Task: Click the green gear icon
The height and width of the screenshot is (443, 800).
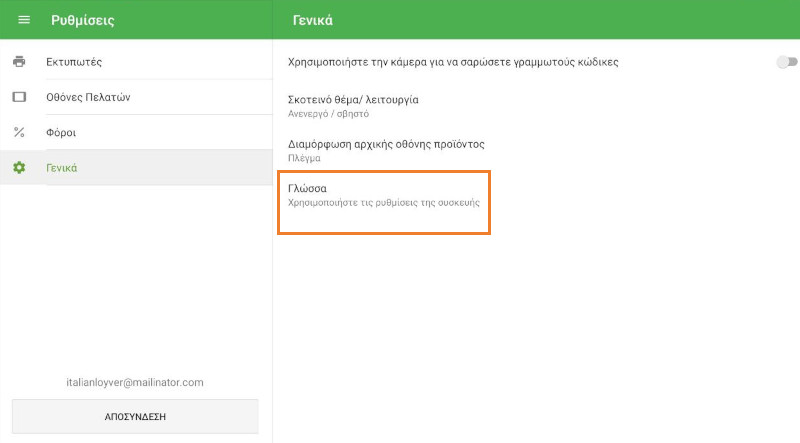Action: pos(19,167)
